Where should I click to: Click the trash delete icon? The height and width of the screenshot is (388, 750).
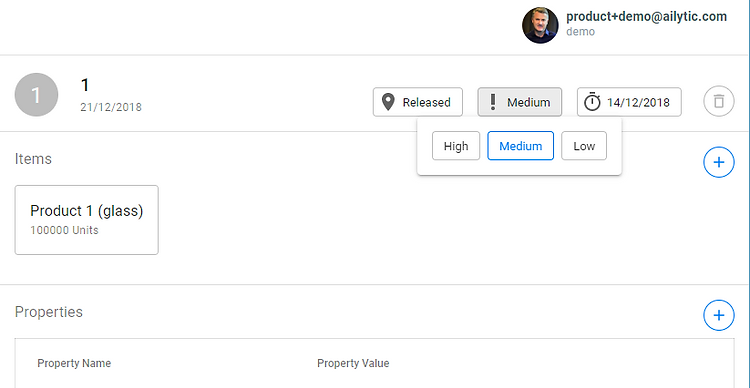718,101
